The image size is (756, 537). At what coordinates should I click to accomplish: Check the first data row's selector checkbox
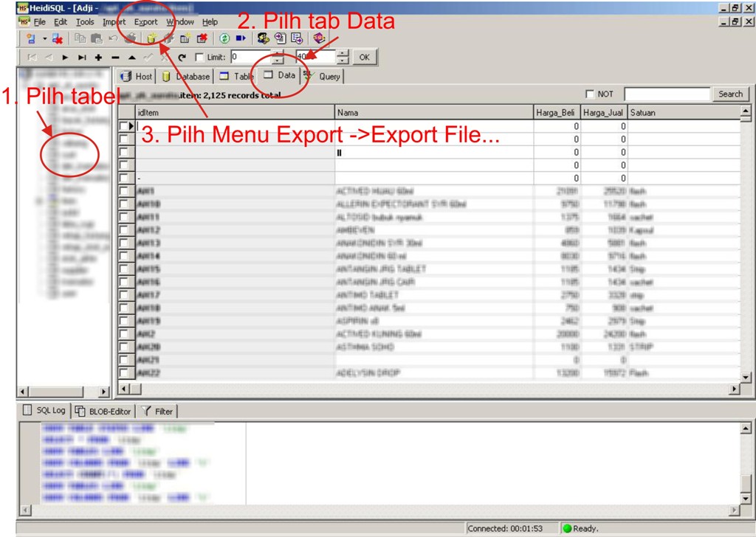point(123,125)
